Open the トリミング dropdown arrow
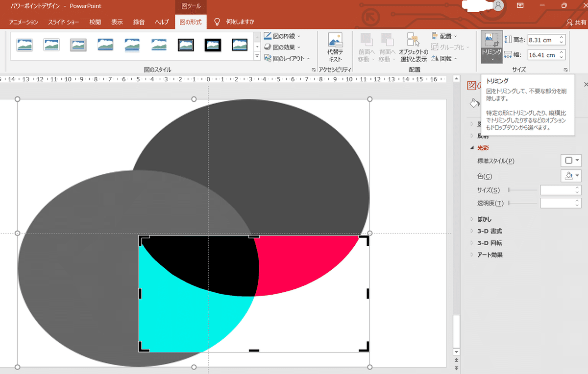The height and width of the screenshot is (374, 588). [491, 59]
